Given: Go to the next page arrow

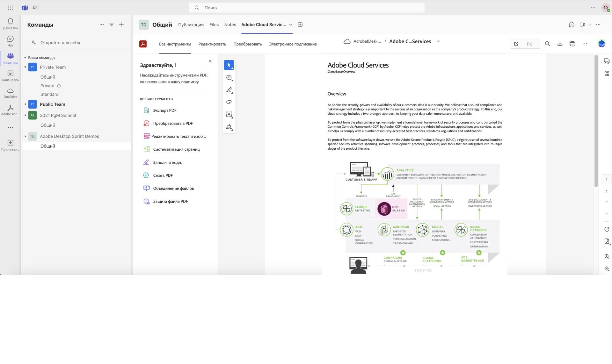Looking at the screenshot, I should 607,213.
